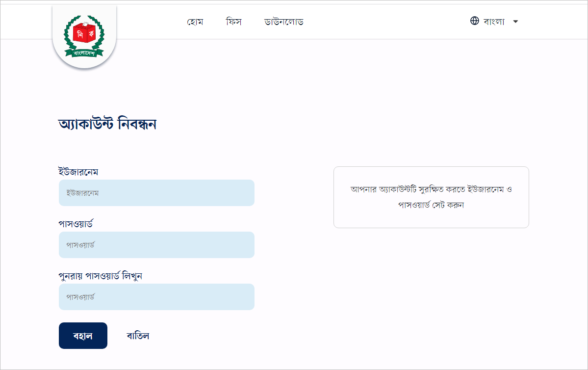Click the পাসওয়ার্ড field label
The image size is (588, 370).
(76, 224)
